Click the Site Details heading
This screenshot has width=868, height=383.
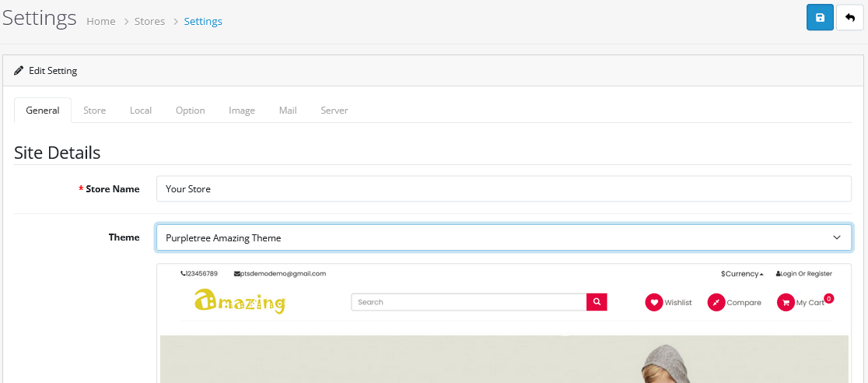pyautogui.click(x=58, y=153)
